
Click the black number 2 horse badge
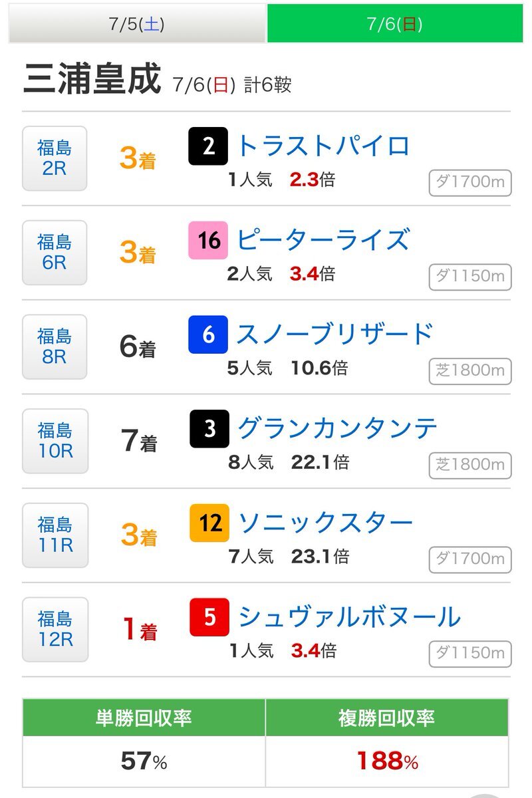208,146
